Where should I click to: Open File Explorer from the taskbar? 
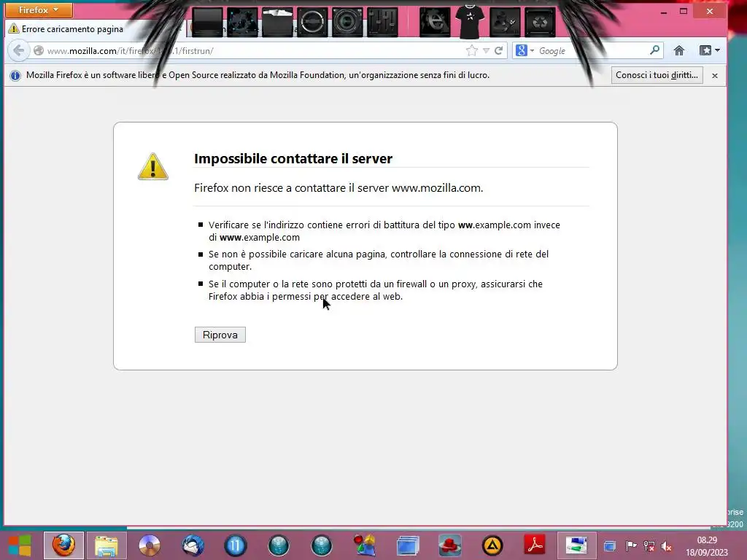[x=107, y=545]
